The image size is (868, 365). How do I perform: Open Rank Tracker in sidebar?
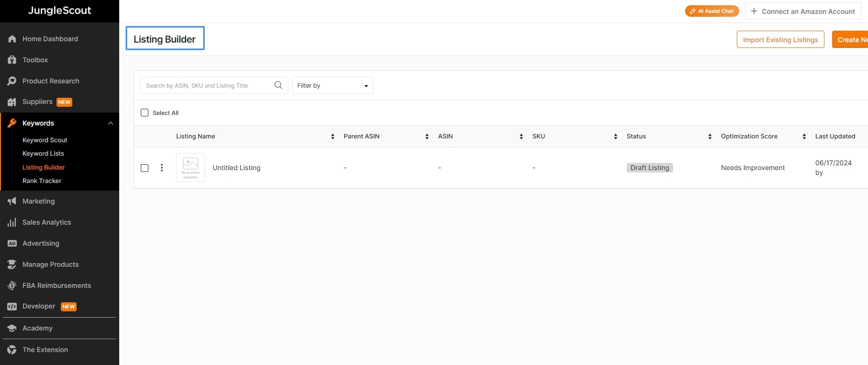[42, 181]
